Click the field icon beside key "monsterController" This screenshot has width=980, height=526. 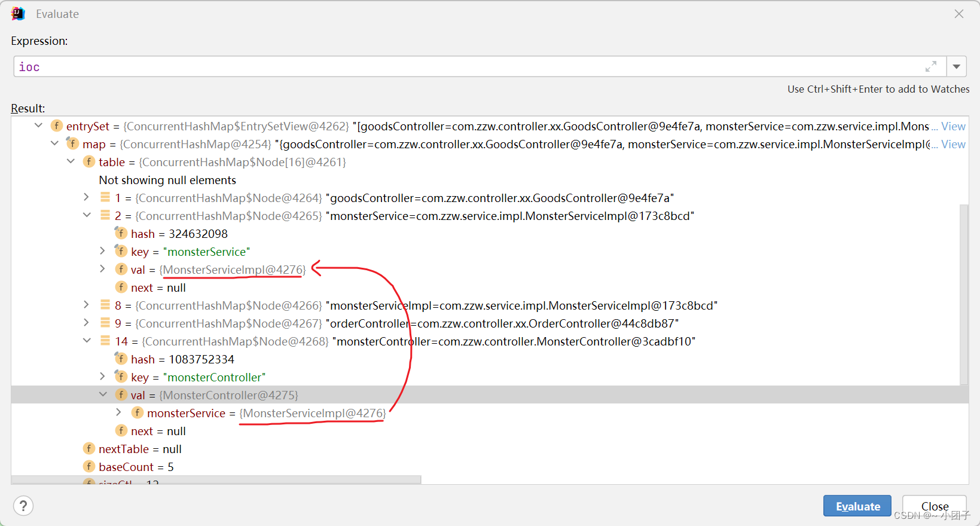pyautogui.click(x=121, y=377)
